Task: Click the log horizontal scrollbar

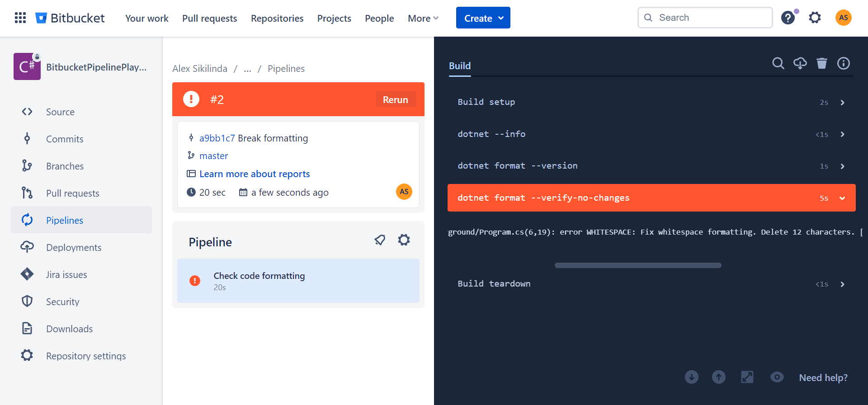Action: coord(638,265)
